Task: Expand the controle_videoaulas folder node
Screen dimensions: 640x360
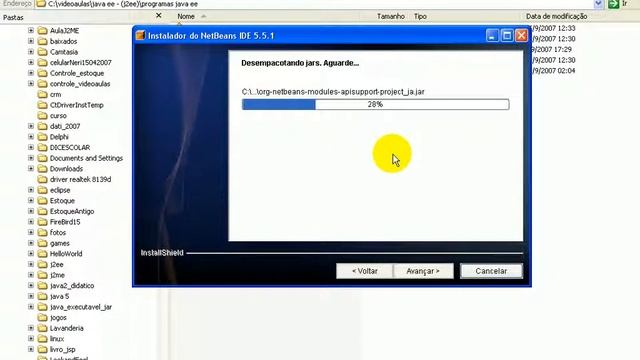Action: click(31, 83)
